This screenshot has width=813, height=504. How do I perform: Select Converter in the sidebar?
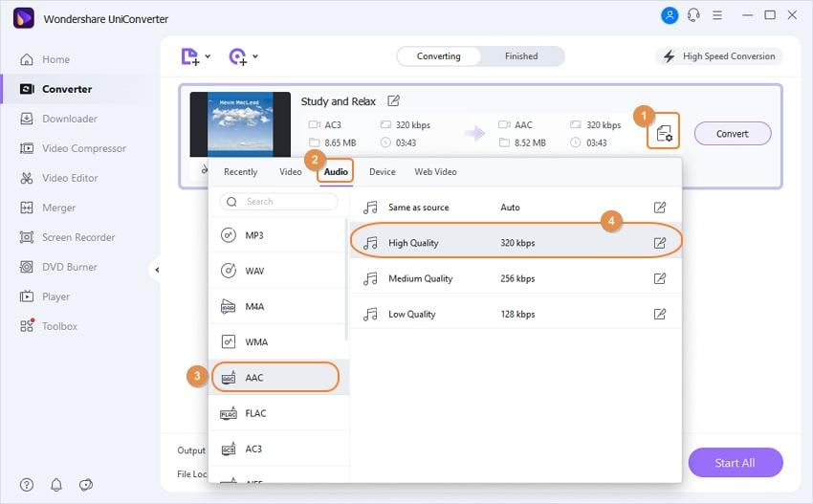(55, 89)
